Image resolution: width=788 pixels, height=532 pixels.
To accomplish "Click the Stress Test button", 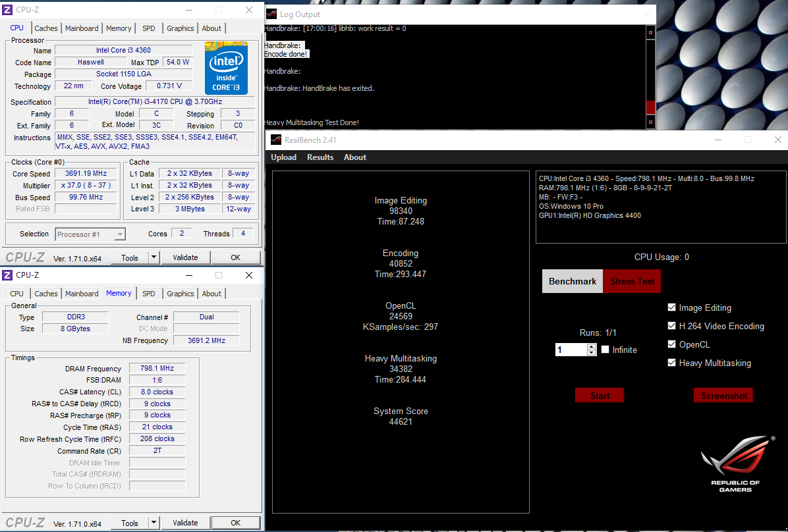I will (x=633, y=281).
